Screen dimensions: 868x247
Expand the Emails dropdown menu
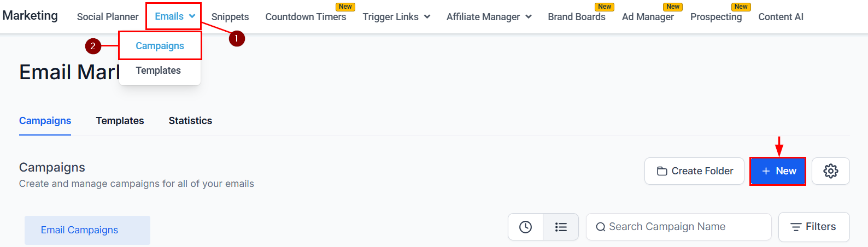coord(174,16)
